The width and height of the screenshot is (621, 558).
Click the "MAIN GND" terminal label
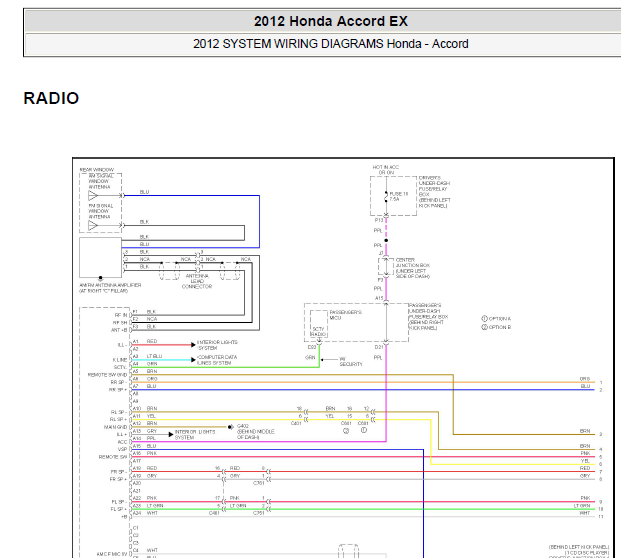116,427
